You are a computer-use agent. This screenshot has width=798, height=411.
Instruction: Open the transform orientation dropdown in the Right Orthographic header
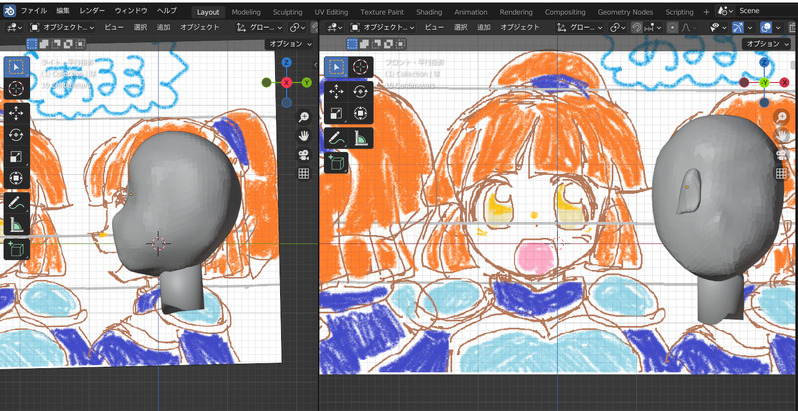pyautogui.click(x=260, y=27)
